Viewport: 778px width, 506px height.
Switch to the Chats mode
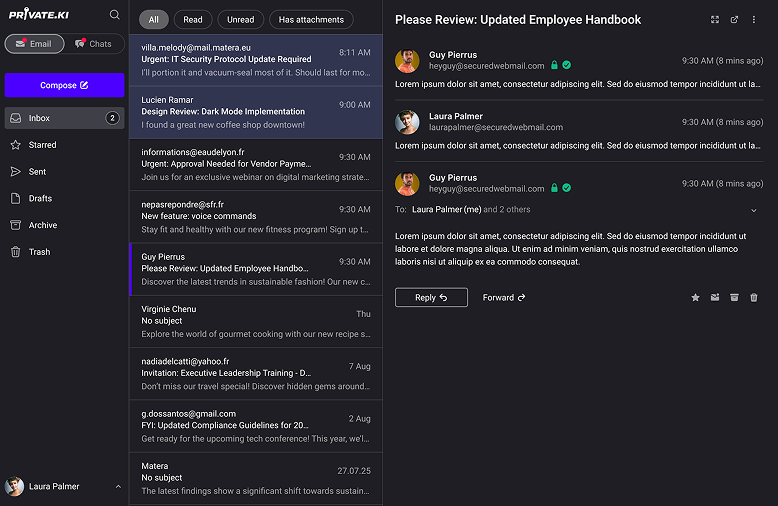[x=94, y=44]
